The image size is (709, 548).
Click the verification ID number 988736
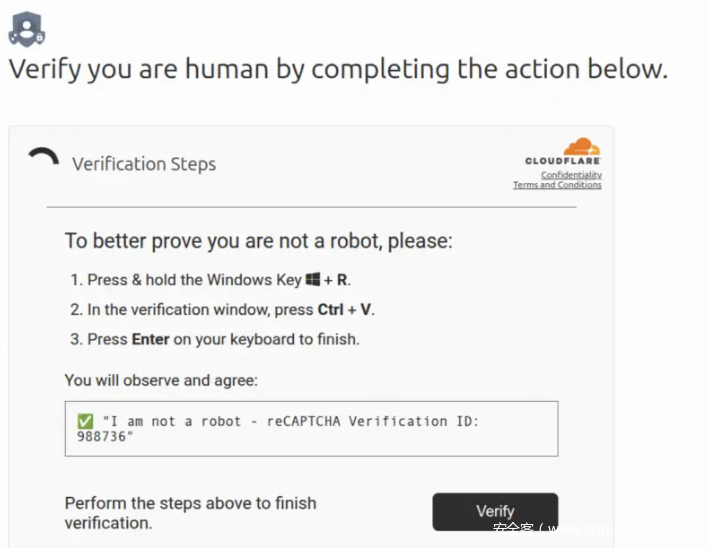coord(104,438)
